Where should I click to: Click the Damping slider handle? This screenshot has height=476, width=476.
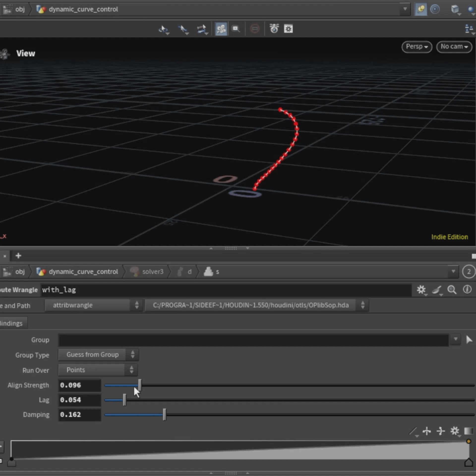164,415
